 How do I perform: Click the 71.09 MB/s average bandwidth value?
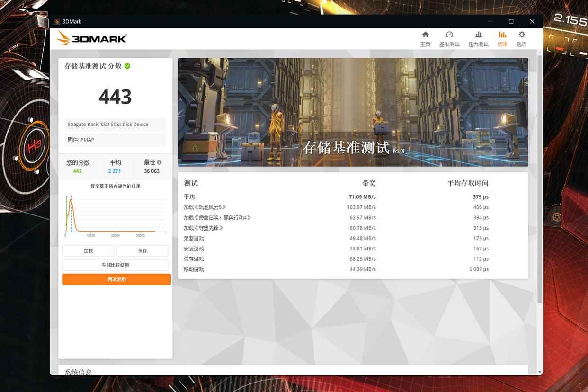(x=362, y=196)
